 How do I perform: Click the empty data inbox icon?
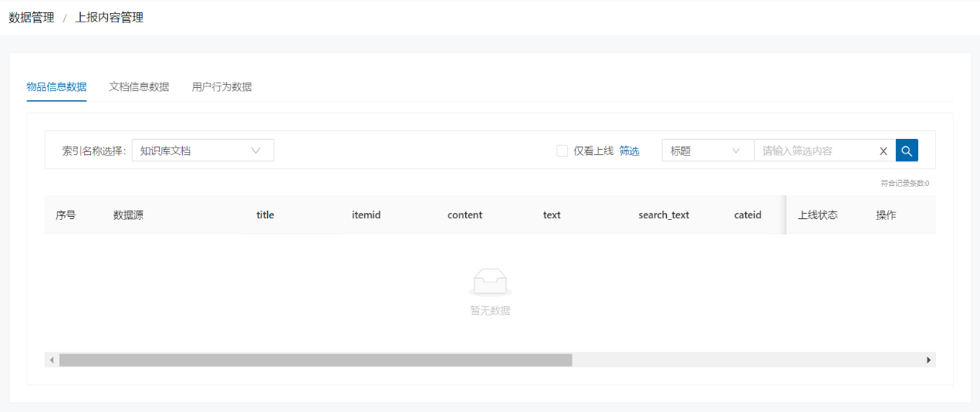[x=490, y=282]
